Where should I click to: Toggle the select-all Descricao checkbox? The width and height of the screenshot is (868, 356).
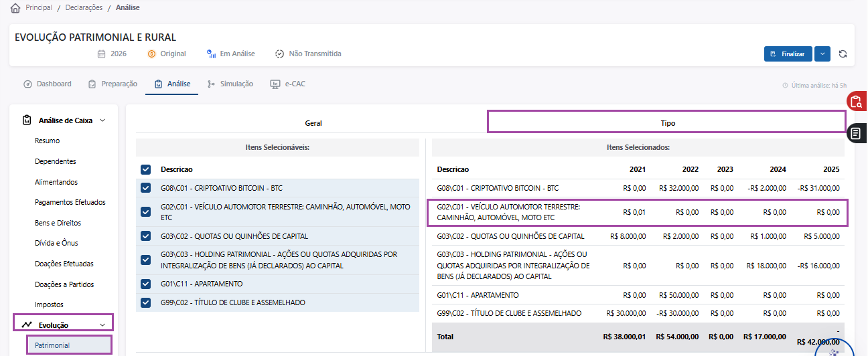146,169
